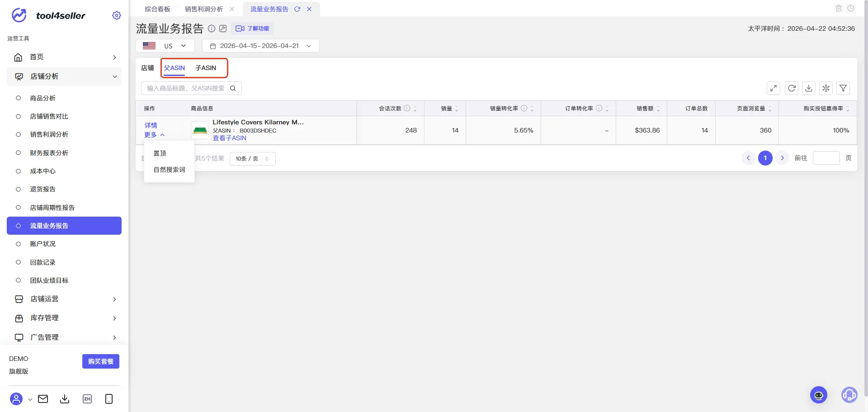Open the US marketplace dropdown
The width and height of the screenshot is (868, 412).
point(165,46)
